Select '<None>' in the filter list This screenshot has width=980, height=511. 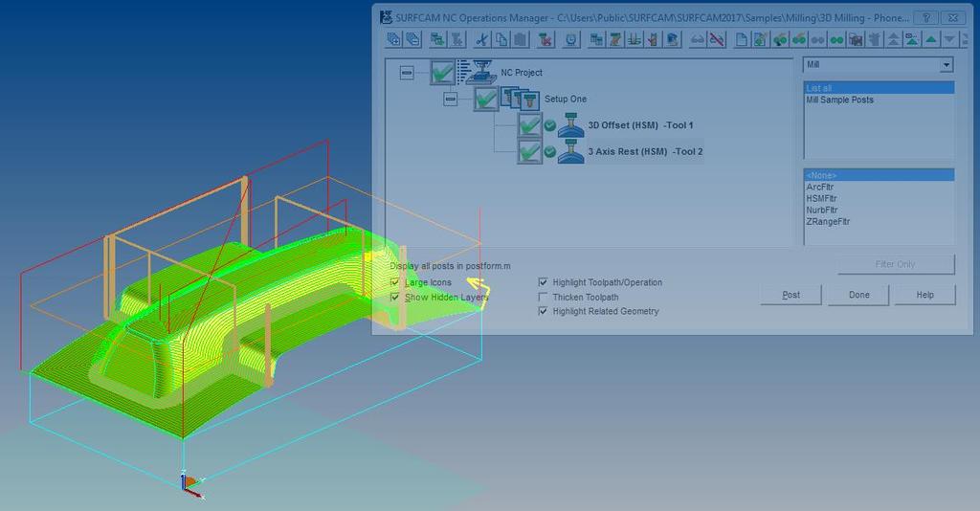point(879,175)
